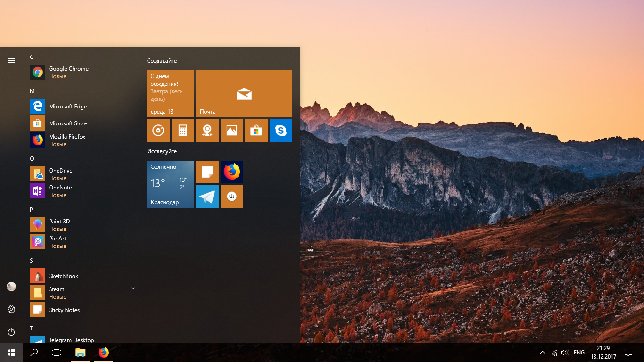Open the user account avatar menu
Screen dimensions: 644x362
click(11, 287)
